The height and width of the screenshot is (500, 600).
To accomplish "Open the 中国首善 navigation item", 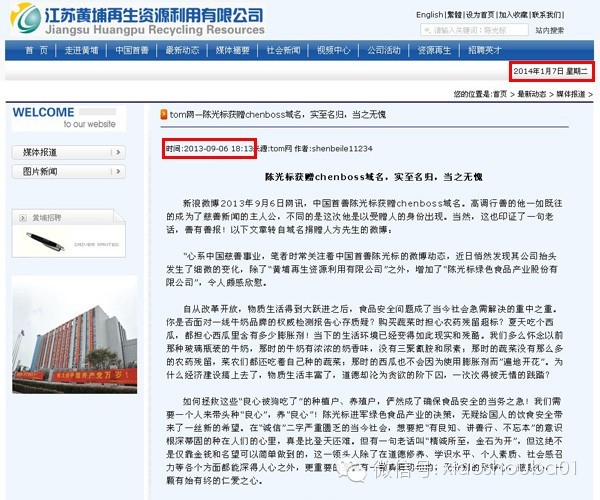I will coord(132,50).
